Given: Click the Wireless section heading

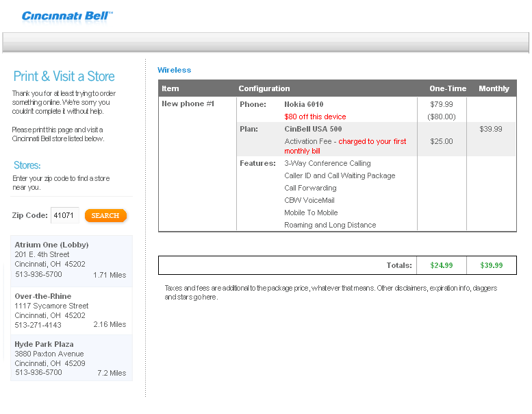Looking at the screenshot, I should (x=175, y=70).
